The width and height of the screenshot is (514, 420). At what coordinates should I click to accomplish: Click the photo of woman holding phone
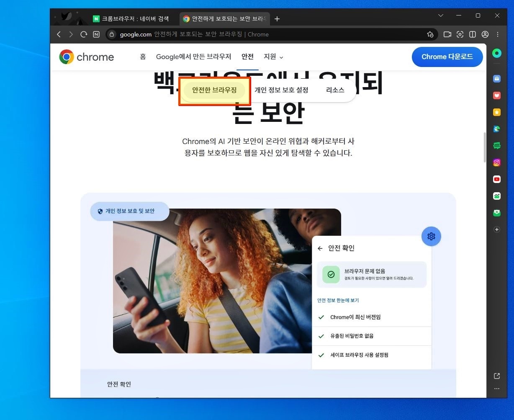212,281
